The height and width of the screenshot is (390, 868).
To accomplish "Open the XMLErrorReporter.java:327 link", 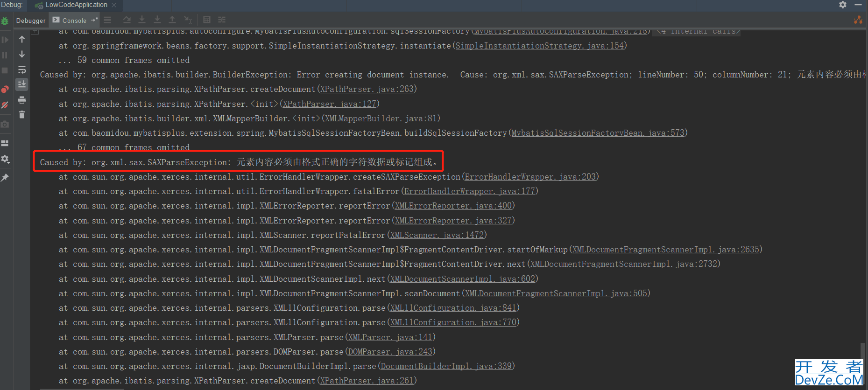I will 453,221.
